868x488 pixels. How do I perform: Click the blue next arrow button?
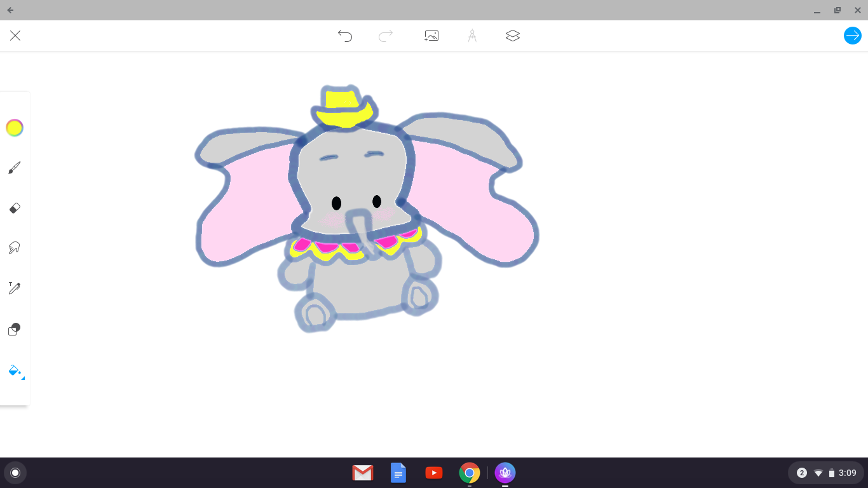coord(852,36)
